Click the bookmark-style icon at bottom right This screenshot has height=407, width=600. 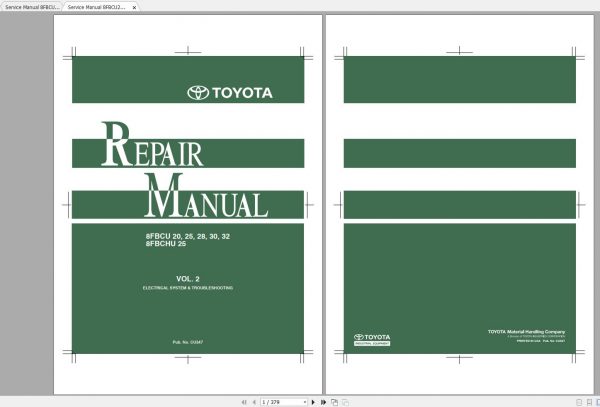[x=589, y=402]
